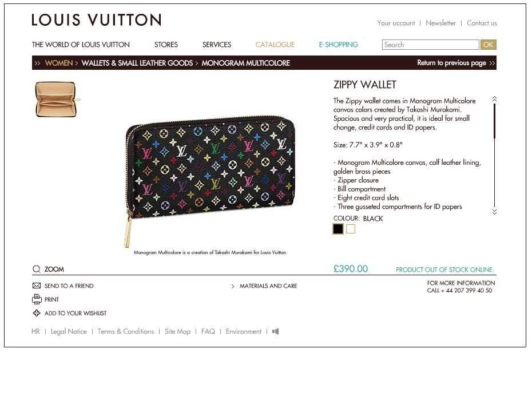
Task: Select the white colour swatch
Action: coord(351,229)
